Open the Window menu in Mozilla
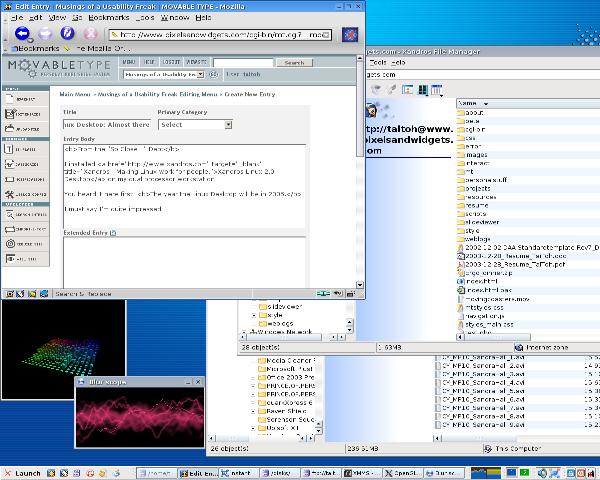 175,18
